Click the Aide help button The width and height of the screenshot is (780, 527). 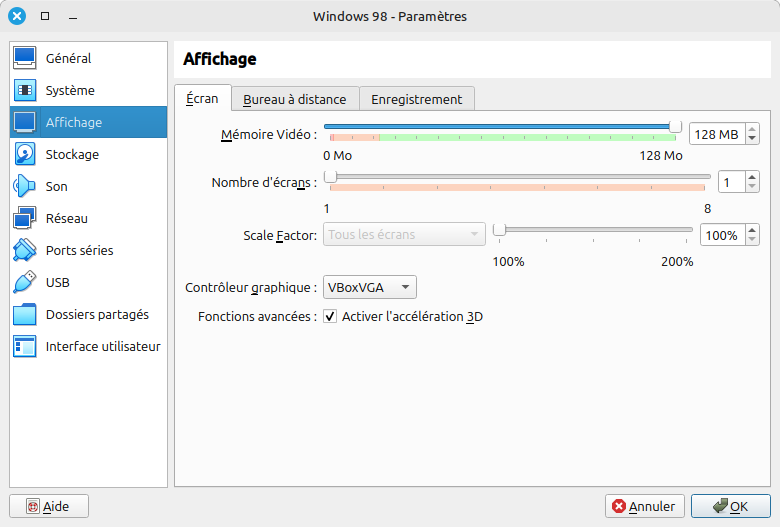coord(49,506)
